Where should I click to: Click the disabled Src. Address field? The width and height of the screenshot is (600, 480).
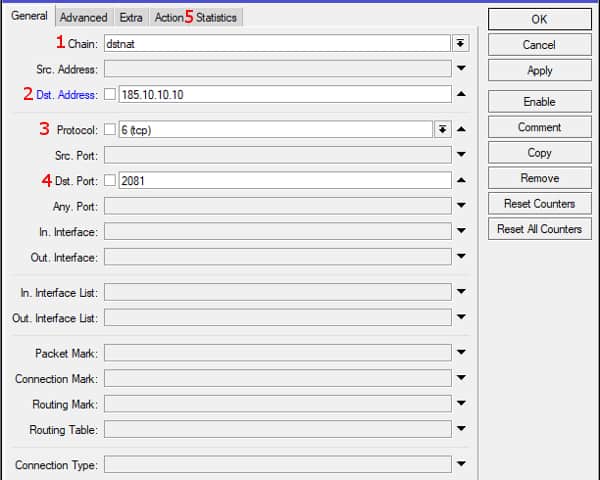(278, 69)
